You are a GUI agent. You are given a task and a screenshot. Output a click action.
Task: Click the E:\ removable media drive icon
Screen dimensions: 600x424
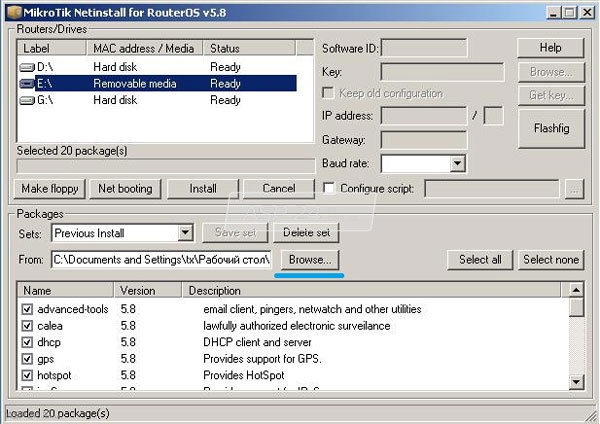27,84
